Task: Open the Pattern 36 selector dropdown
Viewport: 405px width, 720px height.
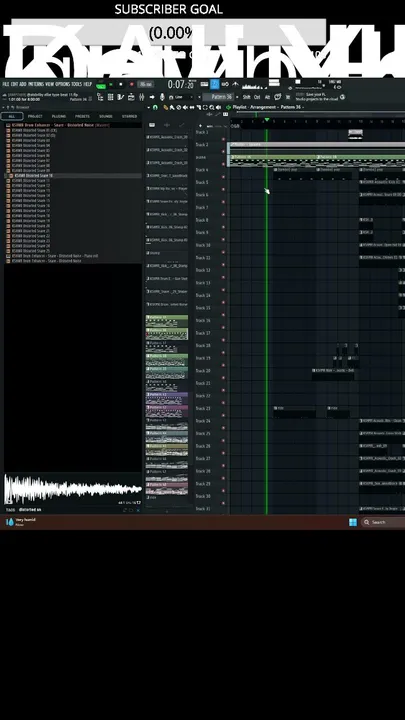Action: point(219,97)
